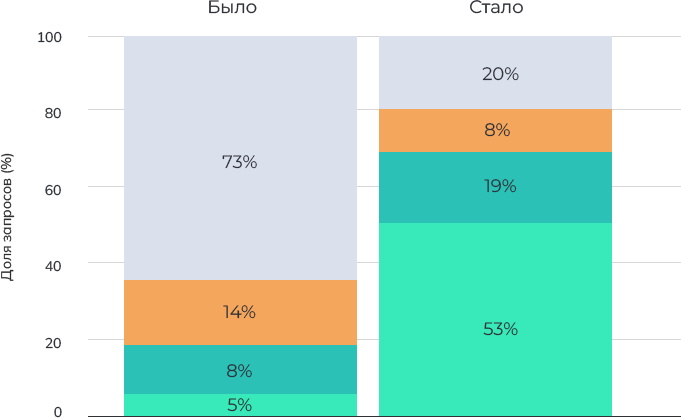This screenshot has height=418, width=681.
Task: Select the 8% orange segment in Стало
Action: [x=495, y=130]
